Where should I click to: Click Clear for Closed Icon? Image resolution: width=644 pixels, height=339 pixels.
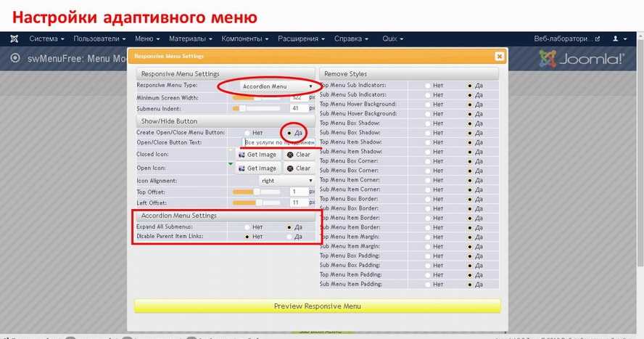click(298, 155)
